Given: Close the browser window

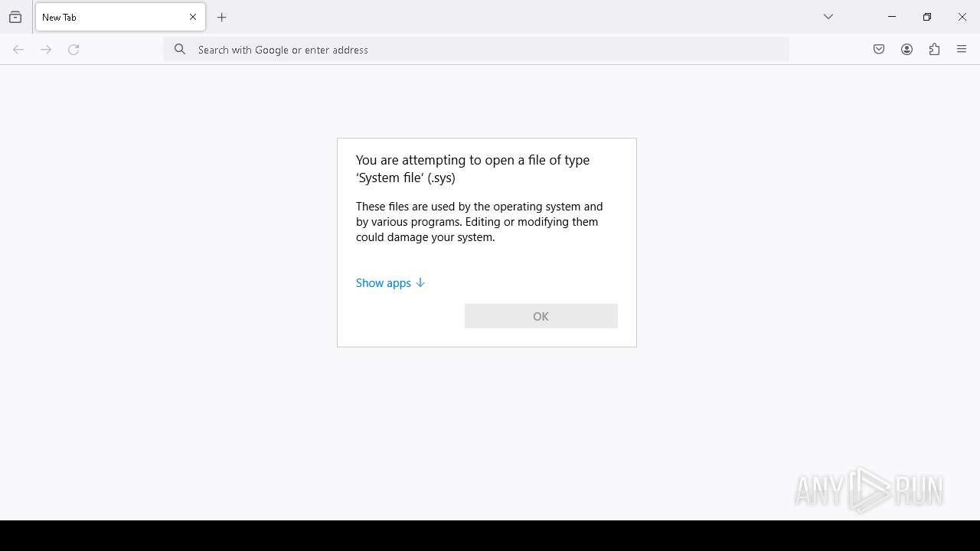Looking at the screenshot, I should 962,17.
